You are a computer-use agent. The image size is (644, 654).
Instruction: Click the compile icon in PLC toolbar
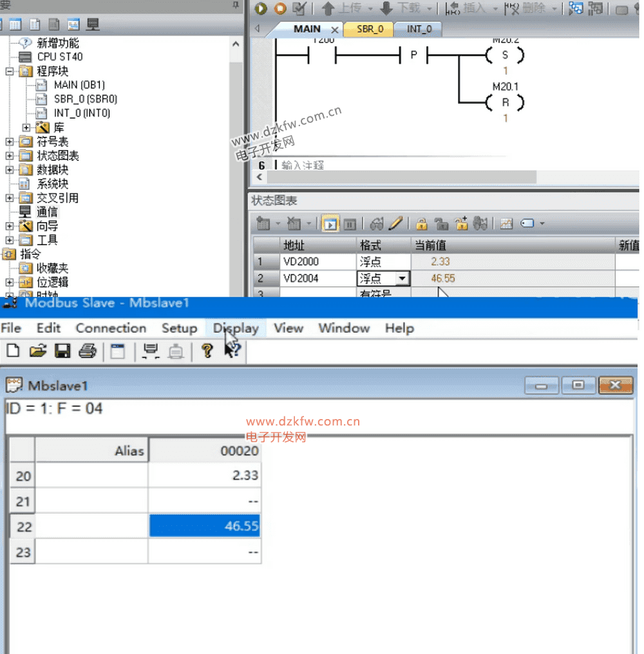tap(299, 8)
